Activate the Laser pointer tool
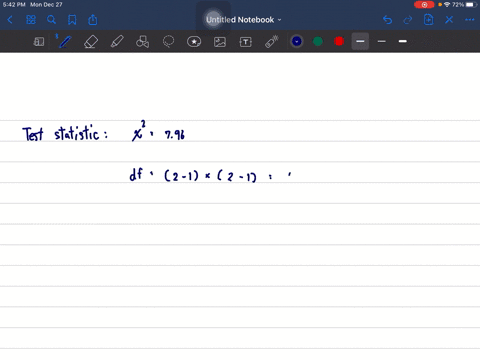Image resolution: width=480 pixels, height=360 pixels. pyautogui.click(x=272, y=42)
